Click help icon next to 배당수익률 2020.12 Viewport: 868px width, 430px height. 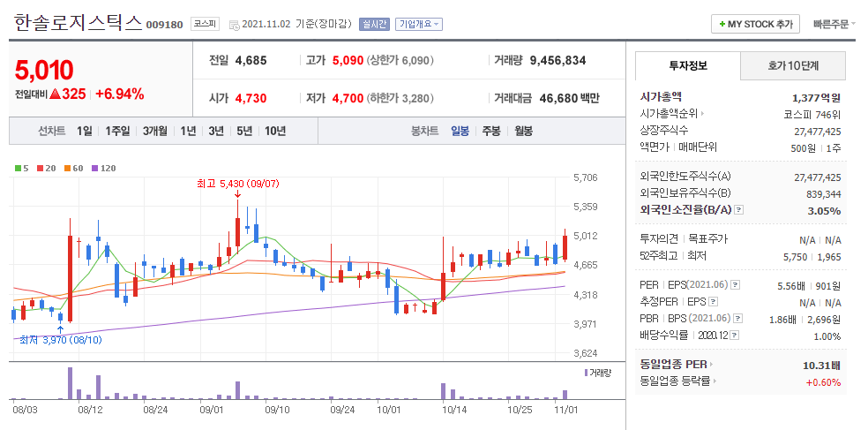pyautogui.click(x=734, y=336)
